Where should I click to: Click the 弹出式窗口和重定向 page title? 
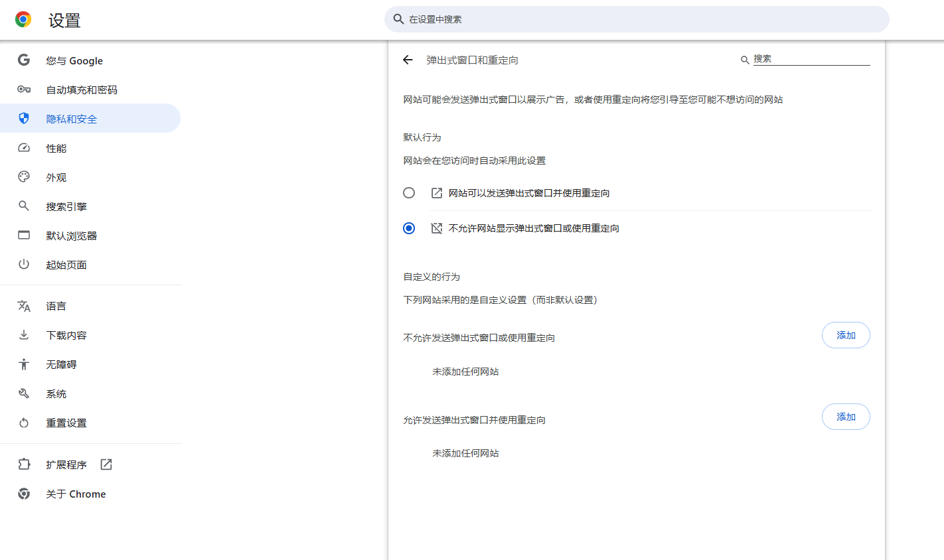(x=472, y=60)
